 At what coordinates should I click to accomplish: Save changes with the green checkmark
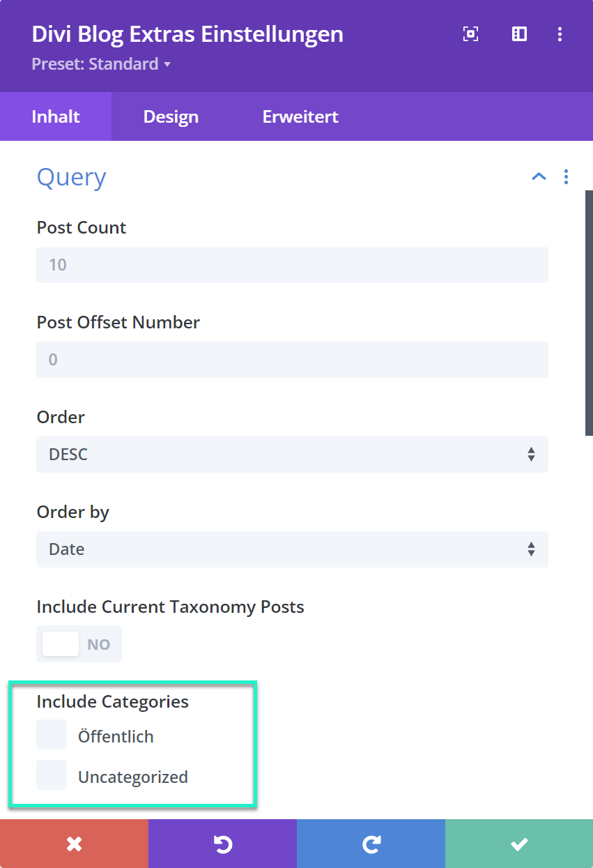coord(519,844)
